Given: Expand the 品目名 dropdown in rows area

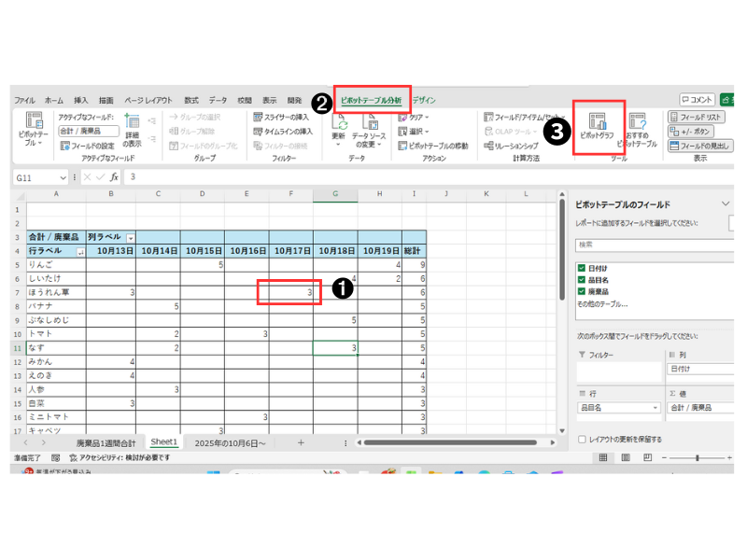Looking at the screenshot, I should pyautogui.click(x=655, y=408).
